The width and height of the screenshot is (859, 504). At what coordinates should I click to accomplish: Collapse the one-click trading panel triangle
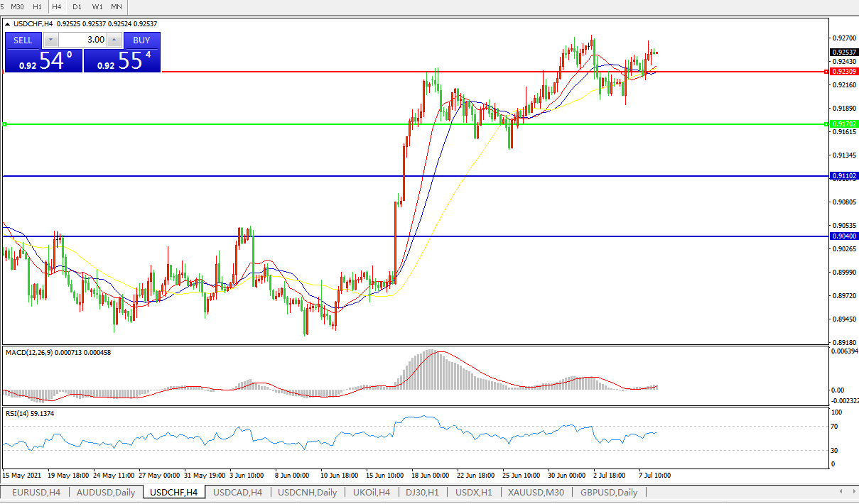click(x=8, y=23)
